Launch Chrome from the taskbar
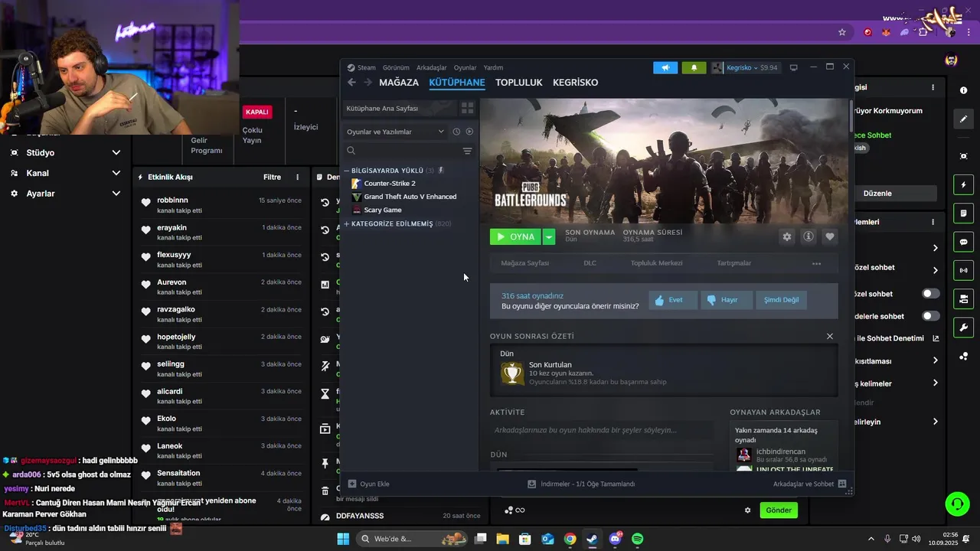 point(570,539)
